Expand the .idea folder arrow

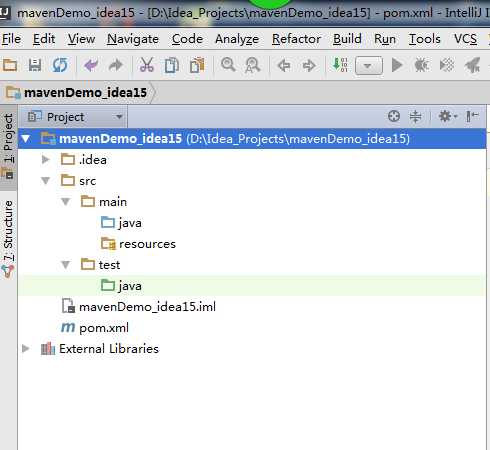pos(46,160)
